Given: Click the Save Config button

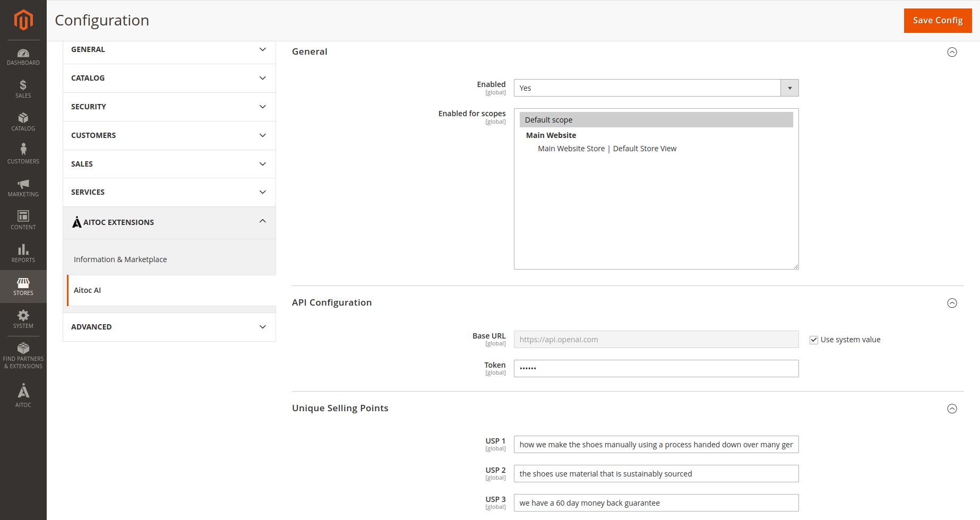Looking at the screenshot, I should coord(938,20).
